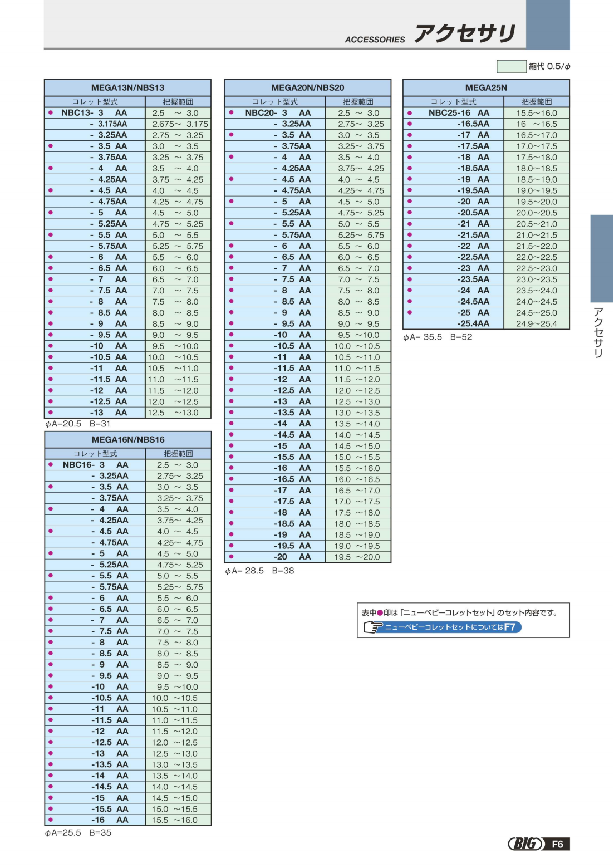Click the 16 ~16.5 grip range cell

pyautogui.click(x=536, y=124)
